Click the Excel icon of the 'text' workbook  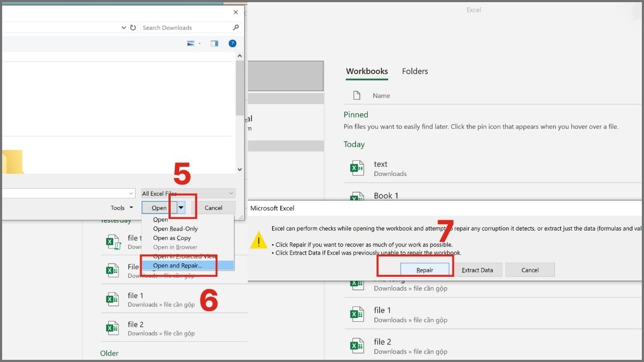tap(356, 168)
